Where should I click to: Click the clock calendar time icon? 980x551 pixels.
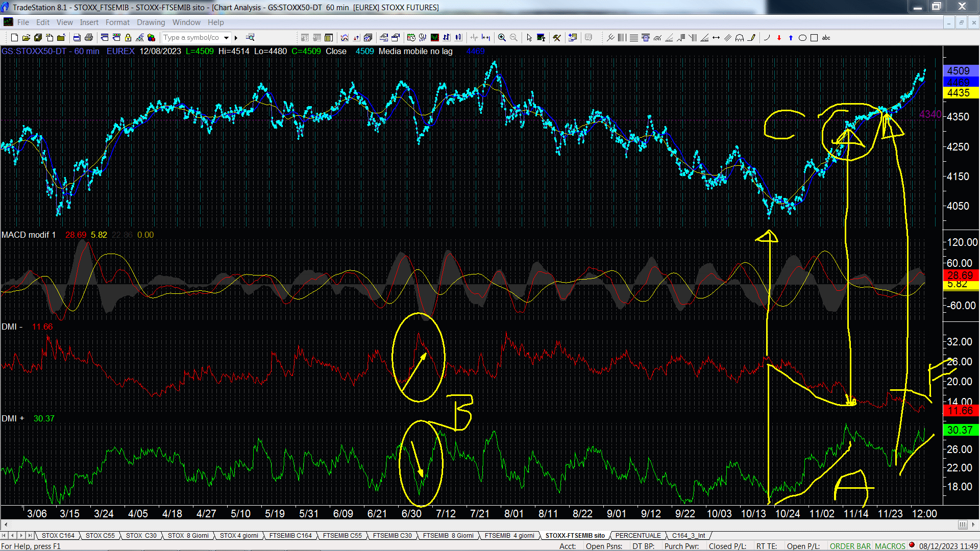tap(411, 38)
